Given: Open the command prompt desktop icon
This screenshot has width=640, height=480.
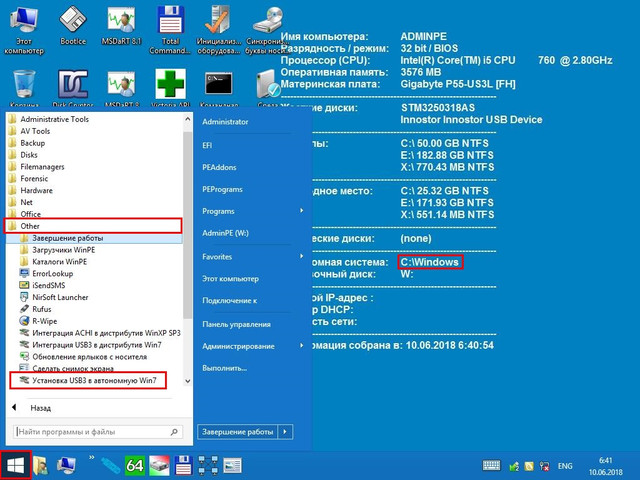Looking at the screenshot, I should click(219, 88).
